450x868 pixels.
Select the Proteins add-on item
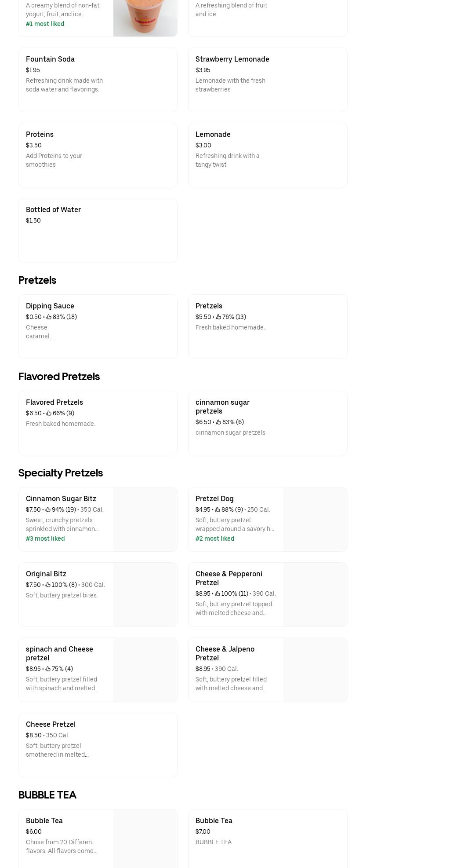pos(98,155)
